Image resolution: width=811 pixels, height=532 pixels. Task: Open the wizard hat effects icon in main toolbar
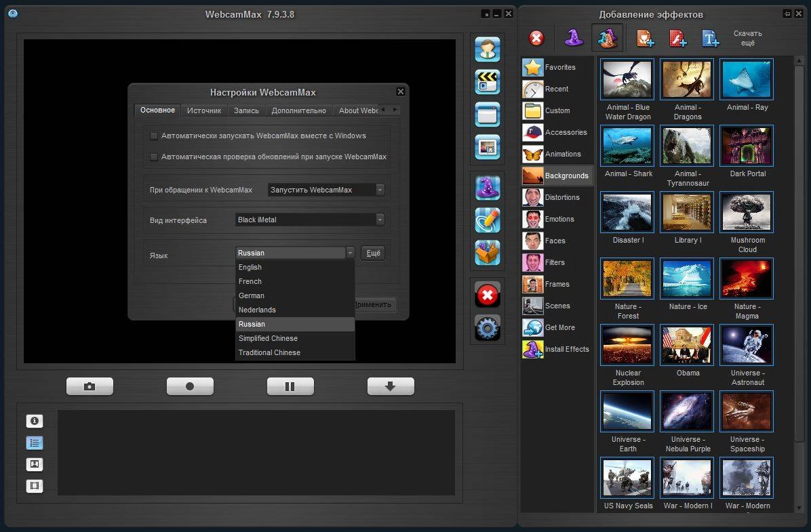pyautogui.click(x=488, y=188)
